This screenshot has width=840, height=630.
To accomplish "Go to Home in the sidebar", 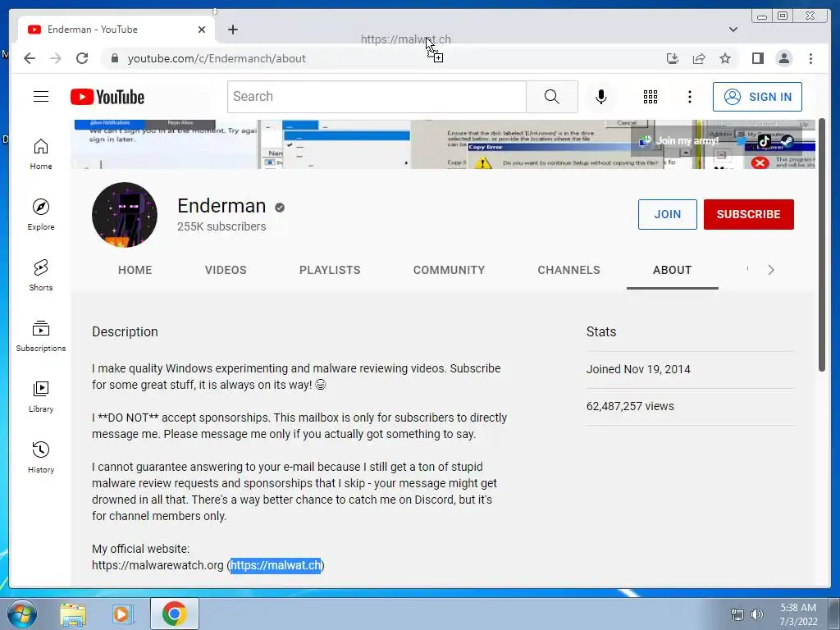I will [41, 155].
